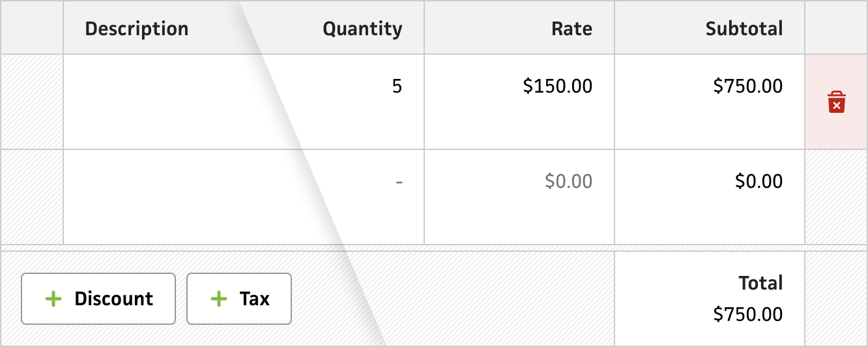Select the $0.00 subtotal cell
The width and height of the screenshot is (868, 347).
coord(710,197)
